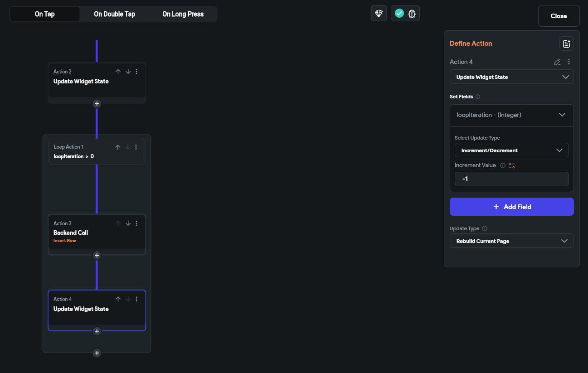Click the info icon beside Increment Value
Viewport: 588px width, 373px height.
tap(502, 165)
